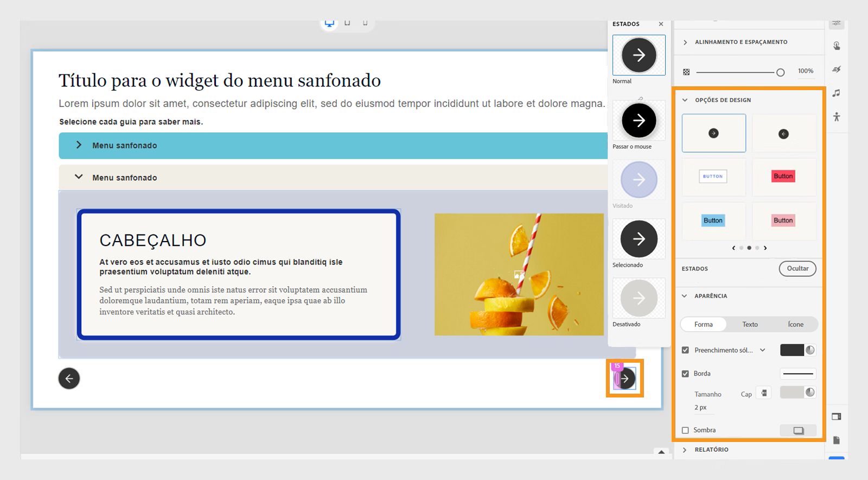
Task: Open border line style selector
Action: [x=798, y=374]
